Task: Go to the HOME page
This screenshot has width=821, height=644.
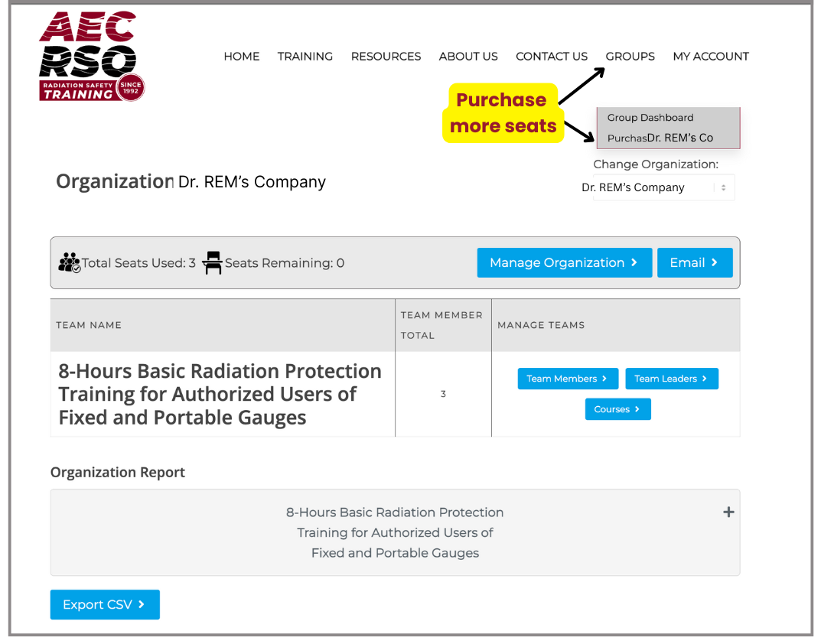Action: (241, 57)
